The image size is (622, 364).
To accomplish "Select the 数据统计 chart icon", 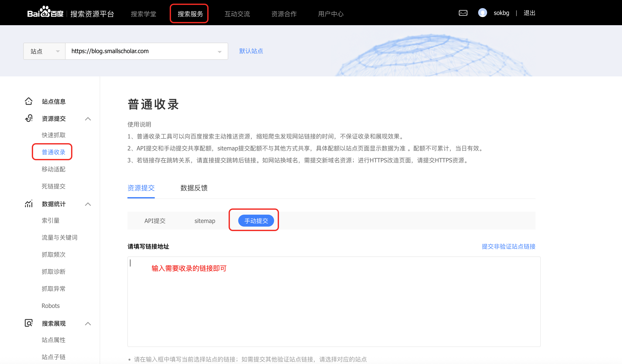I will pyautogui.click(x=28, y=204).
